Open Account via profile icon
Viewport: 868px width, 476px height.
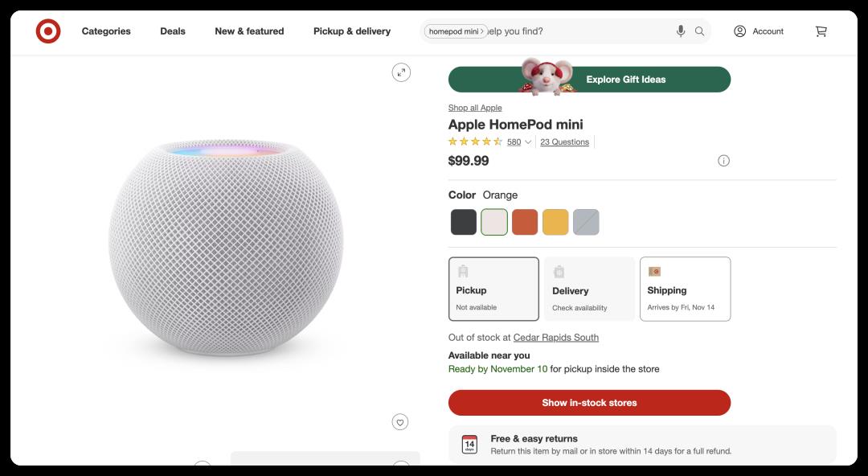(x=739, y=31)
